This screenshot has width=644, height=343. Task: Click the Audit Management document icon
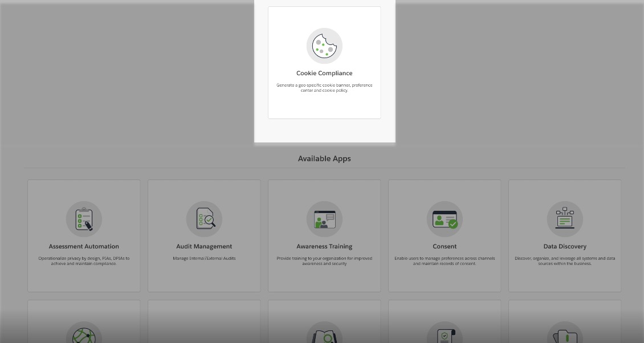(204, 219)
